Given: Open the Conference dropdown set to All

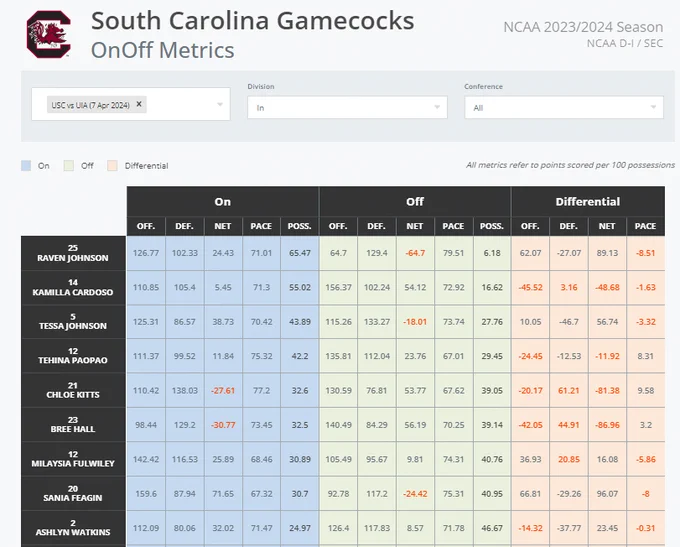Looking at the screenshot, I should 564,108.
